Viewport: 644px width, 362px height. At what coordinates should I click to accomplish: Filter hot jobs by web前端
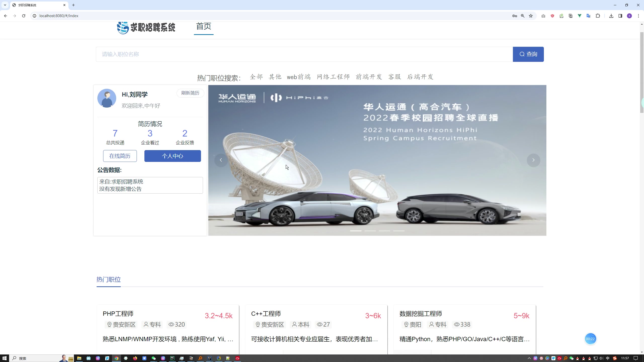(x=299, y=77)
